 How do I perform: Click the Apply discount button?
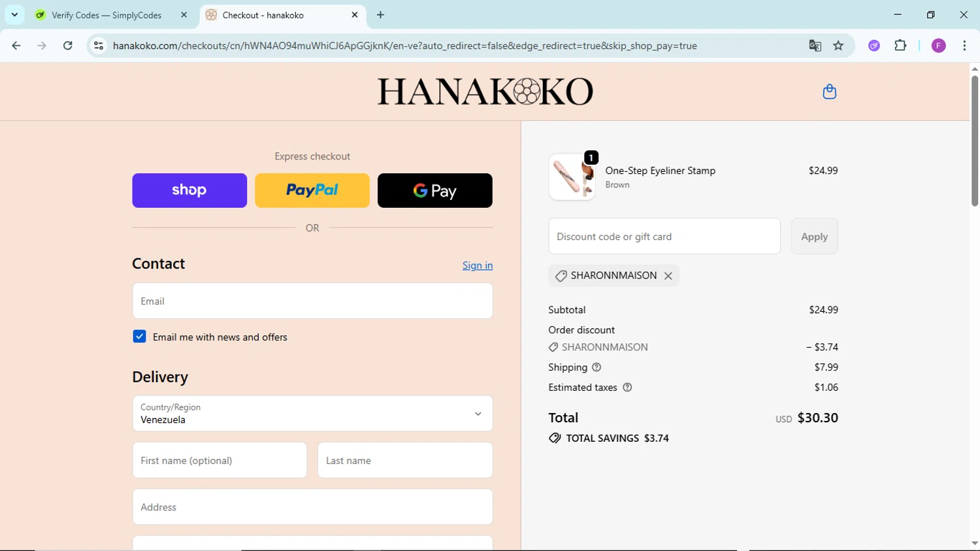(x=814, y=237)
